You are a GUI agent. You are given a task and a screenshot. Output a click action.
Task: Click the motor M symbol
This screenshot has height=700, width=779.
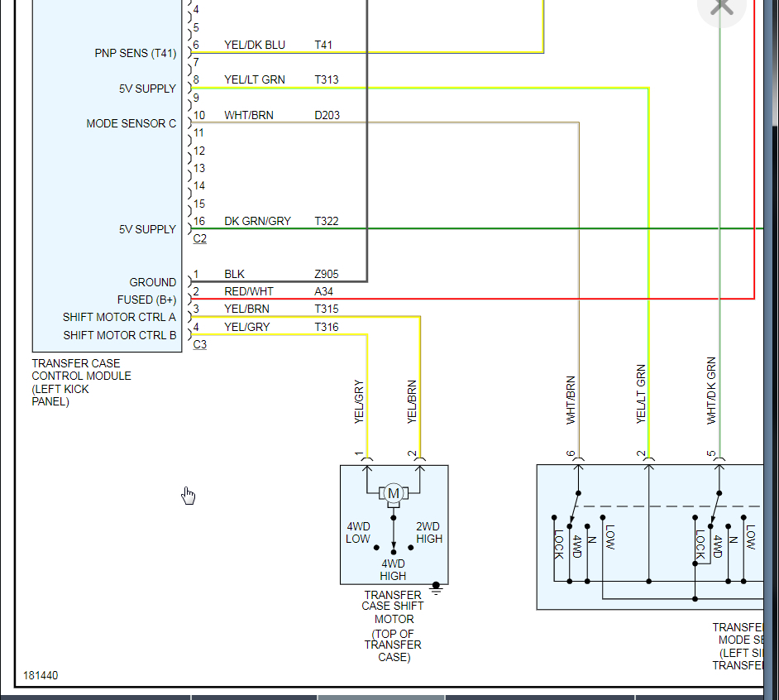point(394,494)
